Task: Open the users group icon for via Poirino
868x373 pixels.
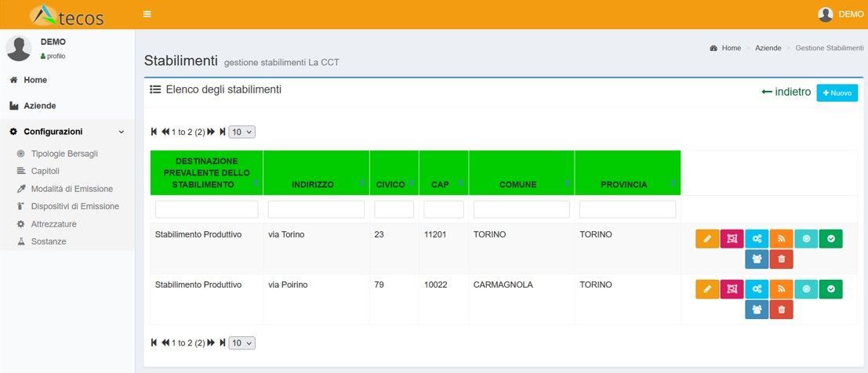Action: pos(757,310)
